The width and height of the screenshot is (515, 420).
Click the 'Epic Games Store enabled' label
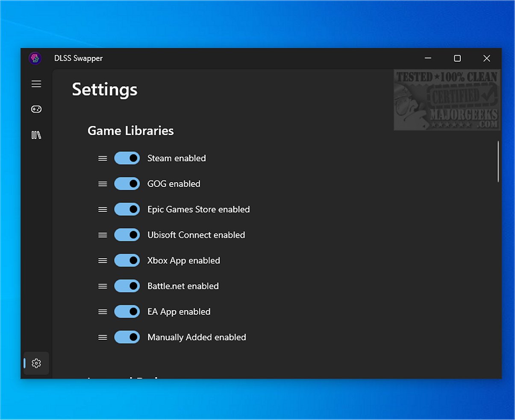click(199, 210)
